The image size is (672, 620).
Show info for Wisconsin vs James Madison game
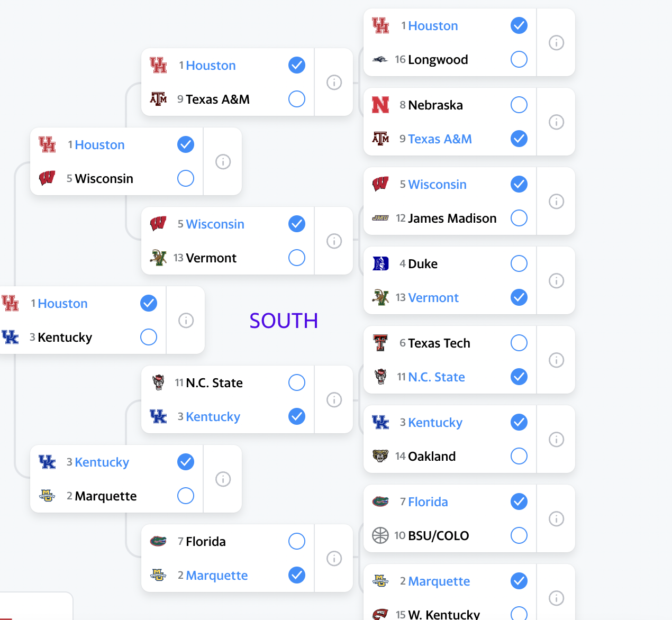[556, 201]
